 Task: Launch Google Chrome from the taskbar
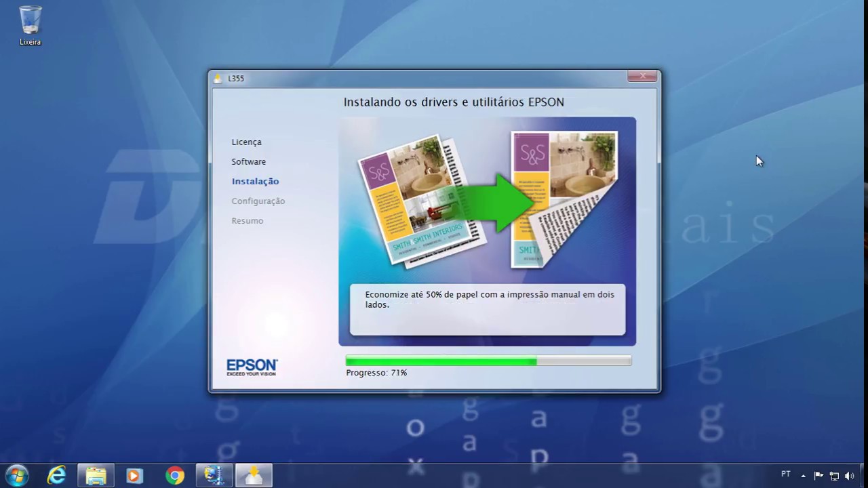coord(175,476)
